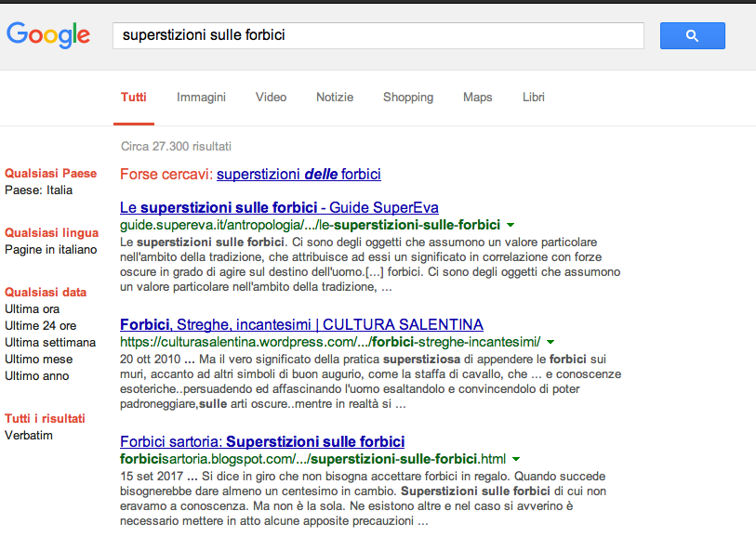Filter results by Ultimo anno
The width and height of the screenshot is (756, 550).
(36, 376)
